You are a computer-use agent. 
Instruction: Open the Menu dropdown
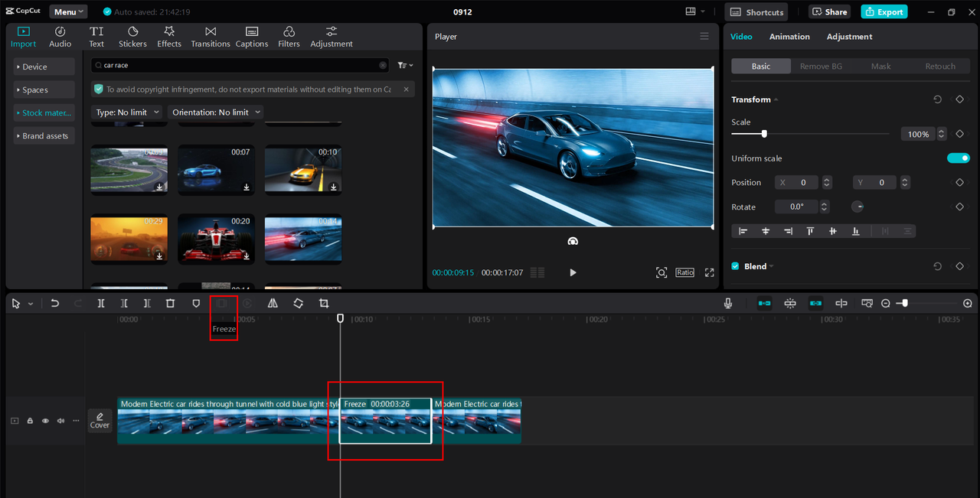[x=68, y=11]
